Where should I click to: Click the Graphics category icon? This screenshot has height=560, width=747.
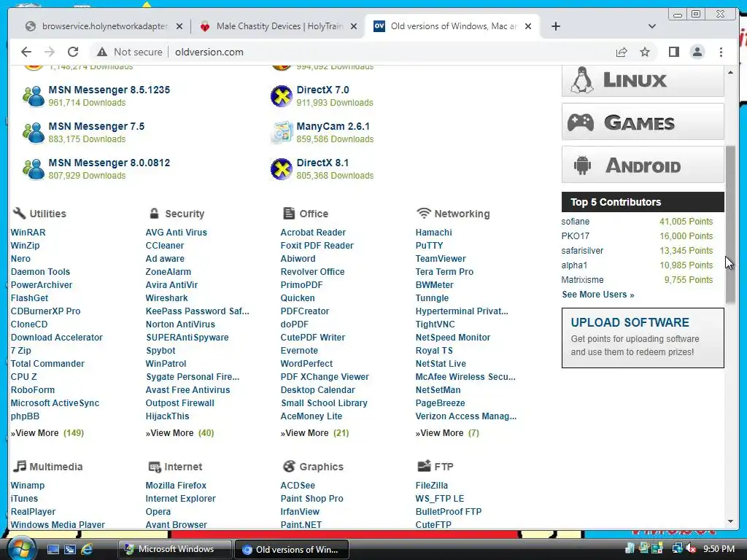click(289, 466)
